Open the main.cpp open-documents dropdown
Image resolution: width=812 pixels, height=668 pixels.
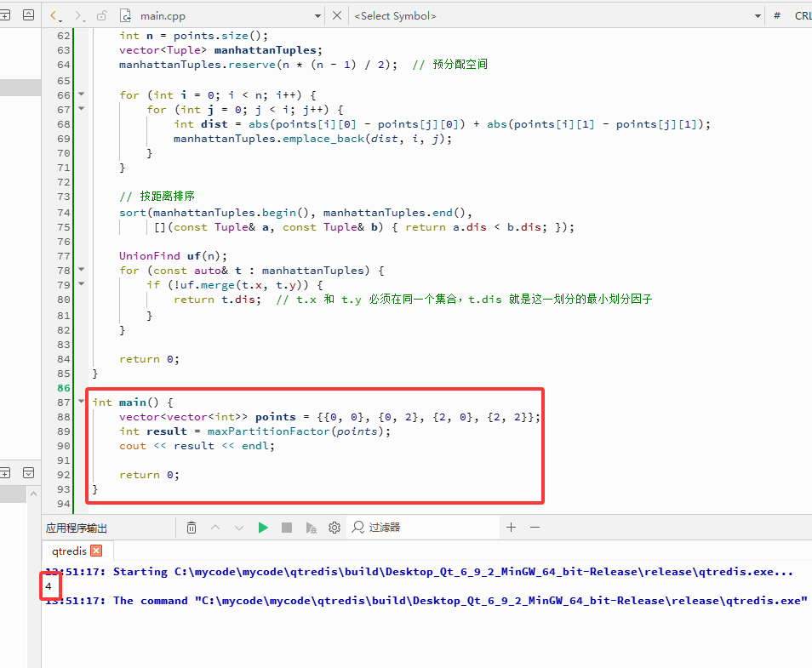(318, 16)
